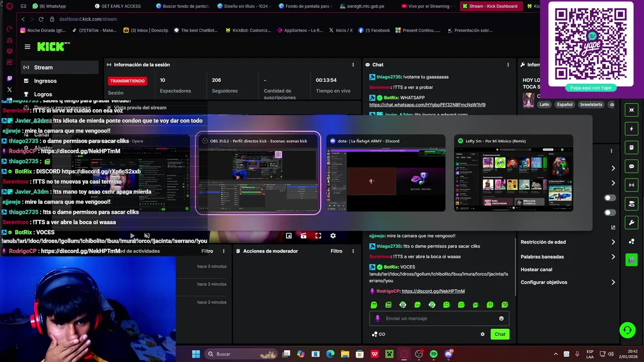
Task: Select Stream in Kick sidebar
Action: 60,67
